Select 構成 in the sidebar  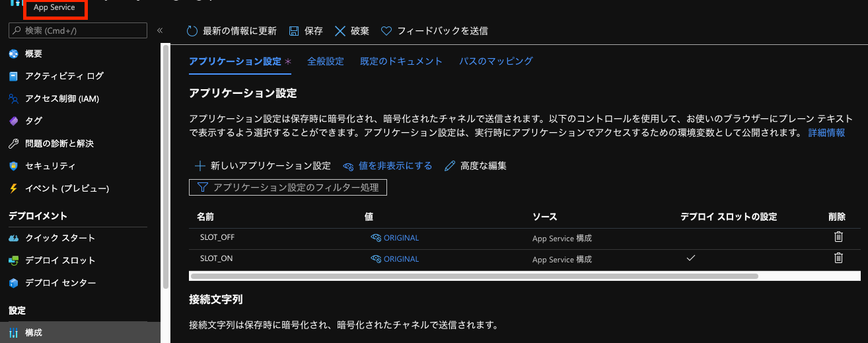click(x=80, y=332)
